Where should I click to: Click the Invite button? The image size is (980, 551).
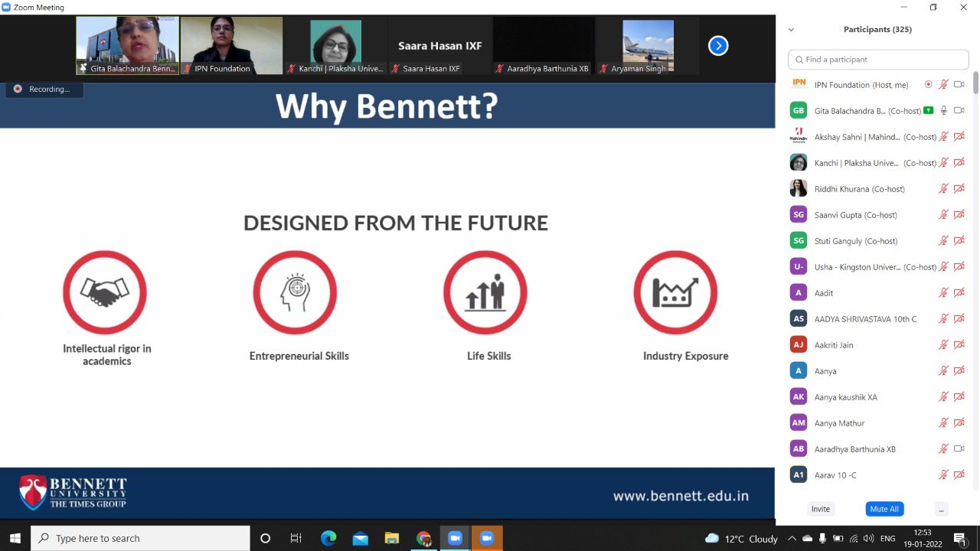click(820, 509)
